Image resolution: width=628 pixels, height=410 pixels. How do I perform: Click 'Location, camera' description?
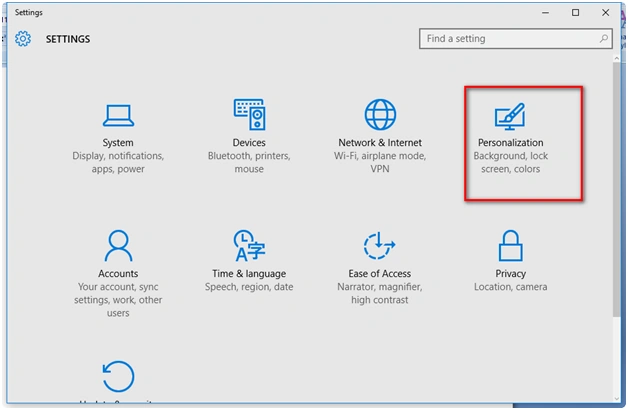pyautogui.click(x=511, y=287)
